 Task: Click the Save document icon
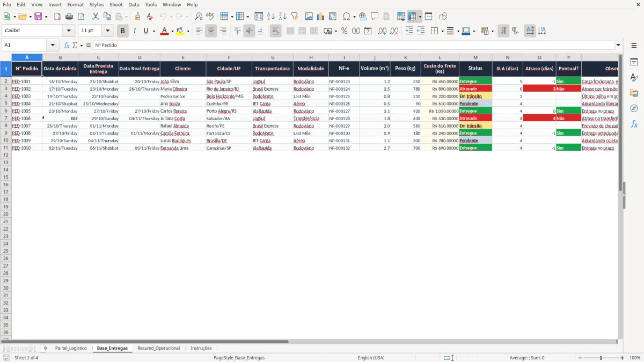click(38, 17)
